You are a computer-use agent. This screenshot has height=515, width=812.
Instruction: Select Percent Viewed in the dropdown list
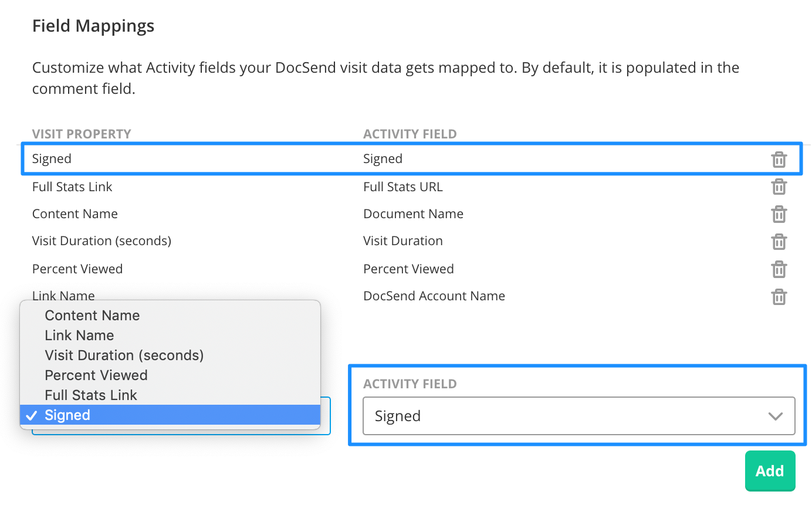point(170,375)
